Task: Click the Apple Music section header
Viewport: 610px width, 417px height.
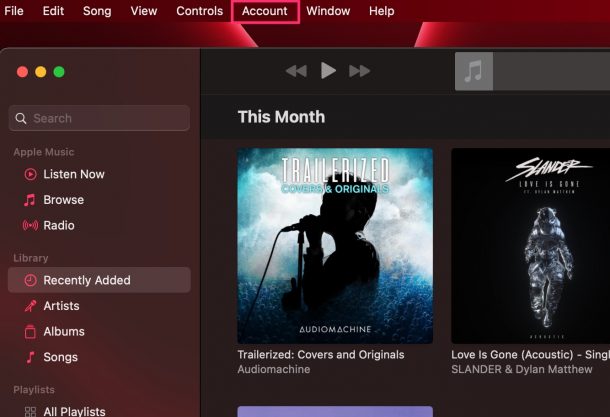Action: (x=44, y=152)
